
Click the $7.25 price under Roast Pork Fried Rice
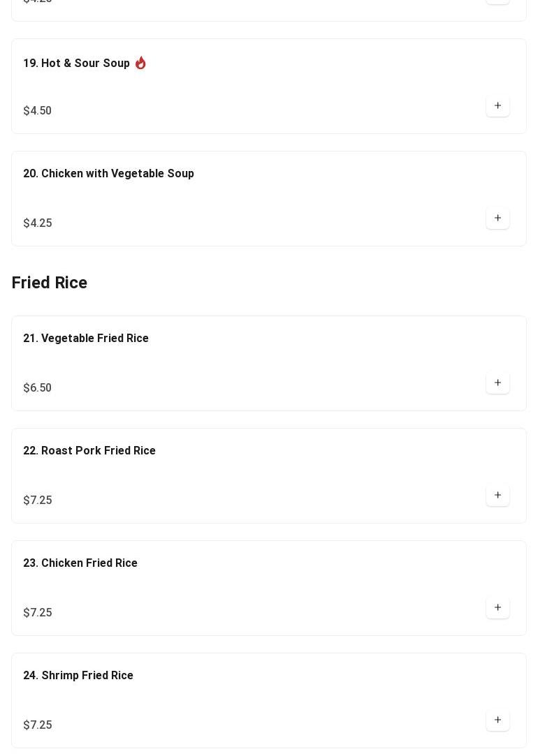click(x=38, y=500)
